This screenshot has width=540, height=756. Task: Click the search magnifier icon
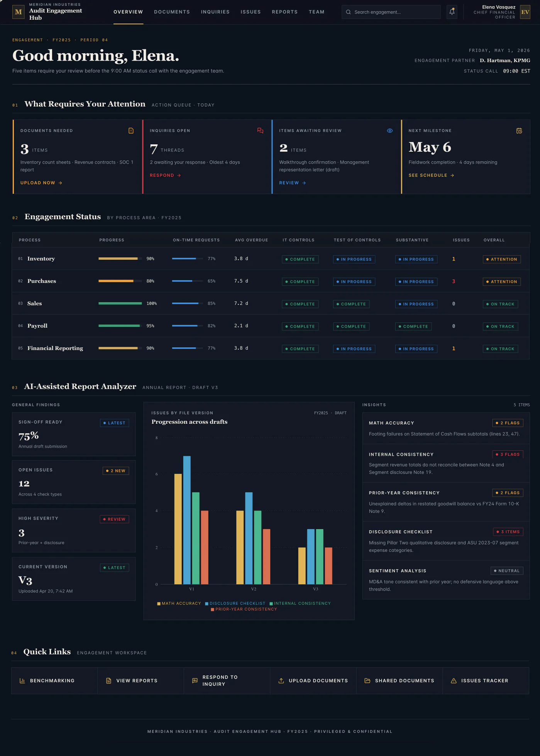click(x=348, y=12)
